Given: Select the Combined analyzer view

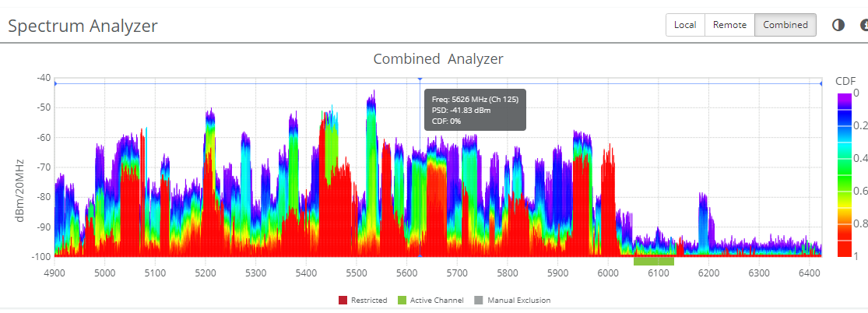Looking at the screenshot, I should [785, 25].
